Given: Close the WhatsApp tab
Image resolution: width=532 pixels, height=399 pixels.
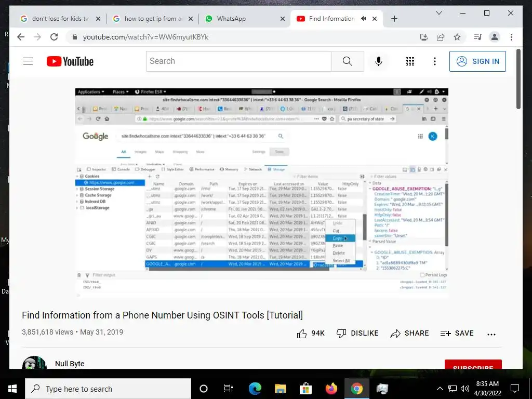Looking at the screenshot, I should click(x=282, y=19).
